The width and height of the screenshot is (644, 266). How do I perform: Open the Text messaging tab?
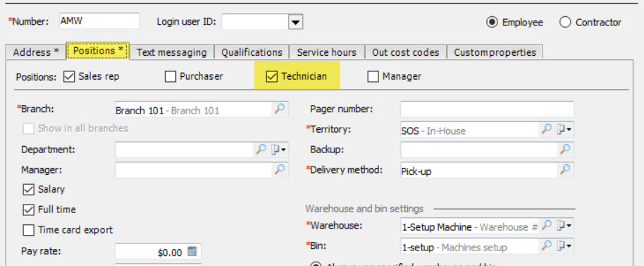[172, 52]
